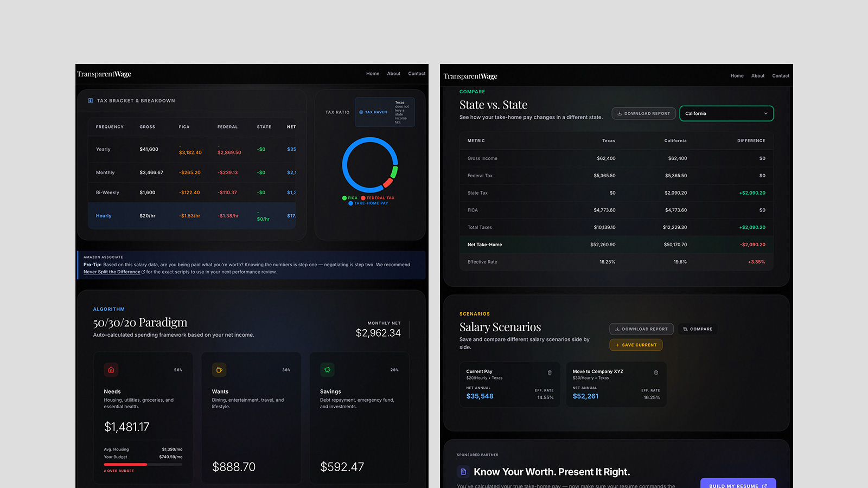Select the Yearly row label
Viewport: 868px width, 488px height.
pos(103,150)
